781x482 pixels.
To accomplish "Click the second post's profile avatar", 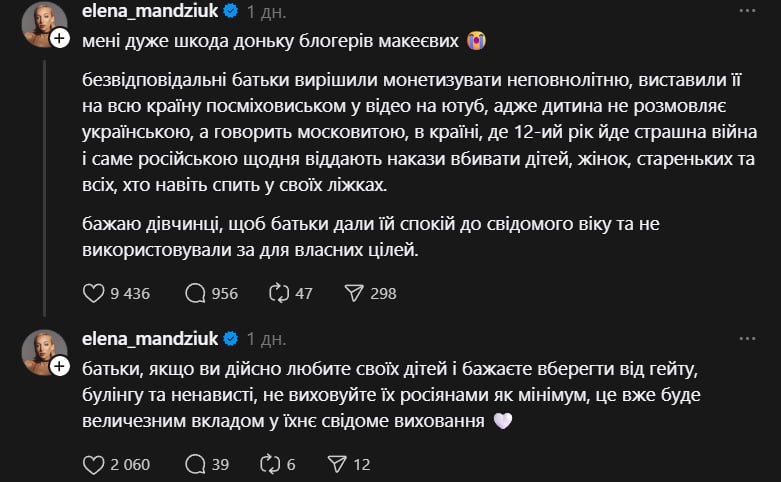I will coord(42,350).
